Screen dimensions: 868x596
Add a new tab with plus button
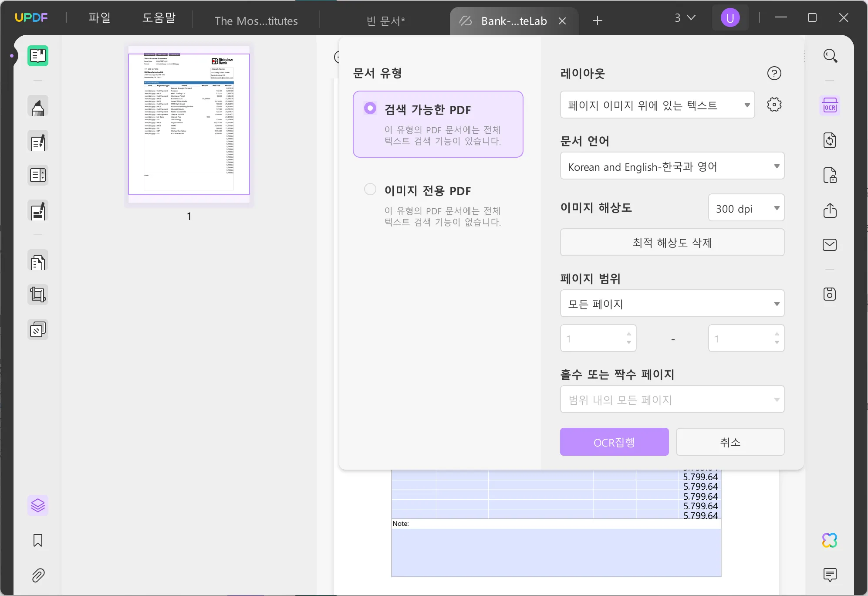pyautogui.click(x=598, y=20)
